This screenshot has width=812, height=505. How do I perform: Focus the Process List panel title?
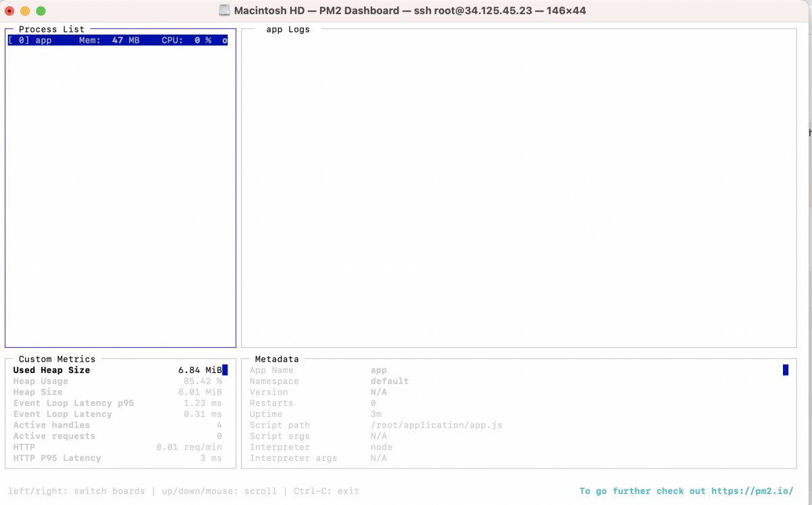[x=51, y=29]
